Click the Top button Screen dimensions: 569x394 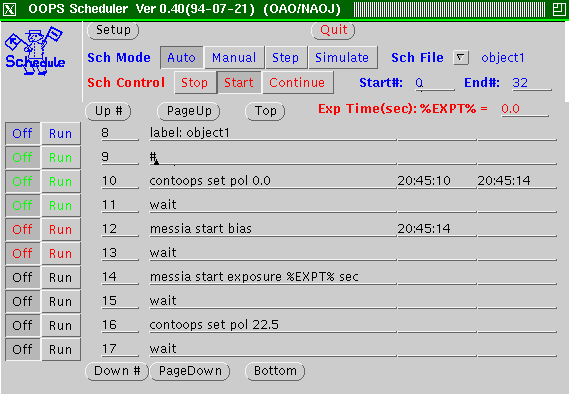[x=265, y=111]
